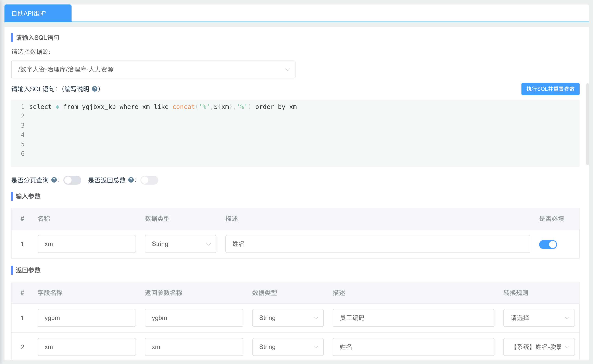The height and width of the screenshot is (364, 593).
Task: Click description field 员工编码
Action: (413, 318)
